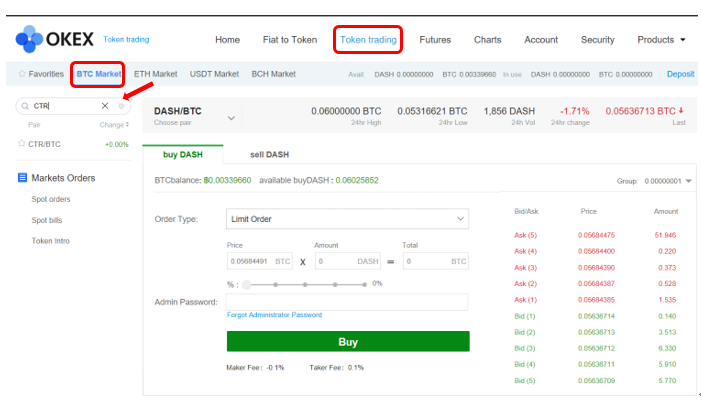Screen dimensions: 701x401
Task: Click the Markets Orders list icon
Action: (x=22, y=178)
